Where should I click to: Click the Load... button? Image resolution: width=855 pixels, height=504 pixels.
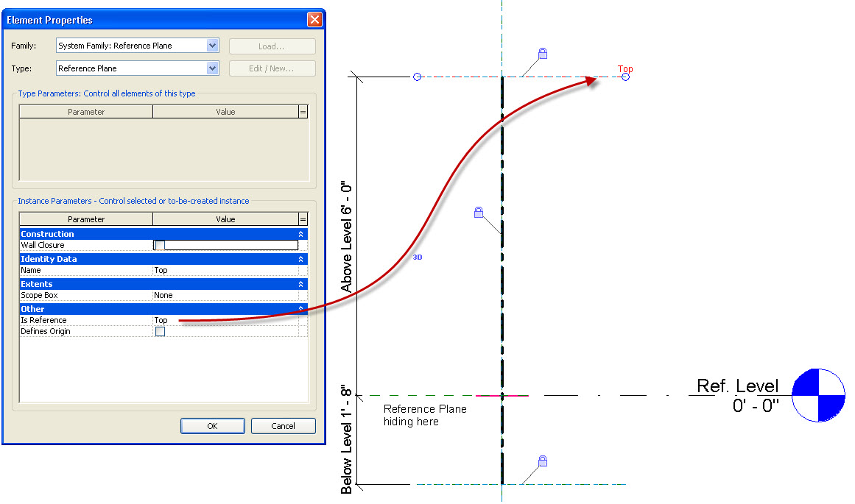coord(272,46)
